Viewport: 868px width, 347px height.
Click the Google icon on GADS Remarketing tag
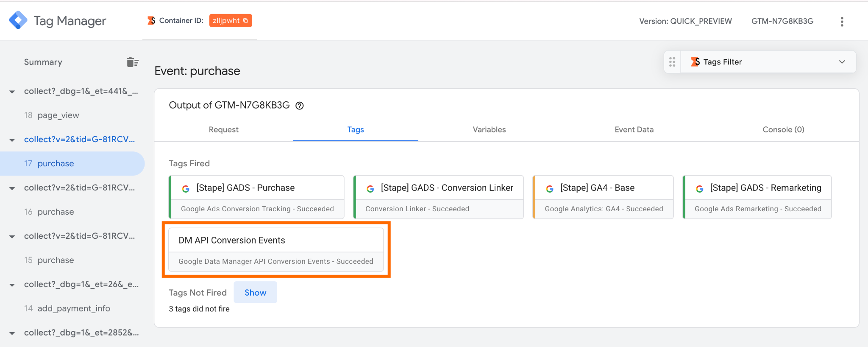(x=700, y=189)
